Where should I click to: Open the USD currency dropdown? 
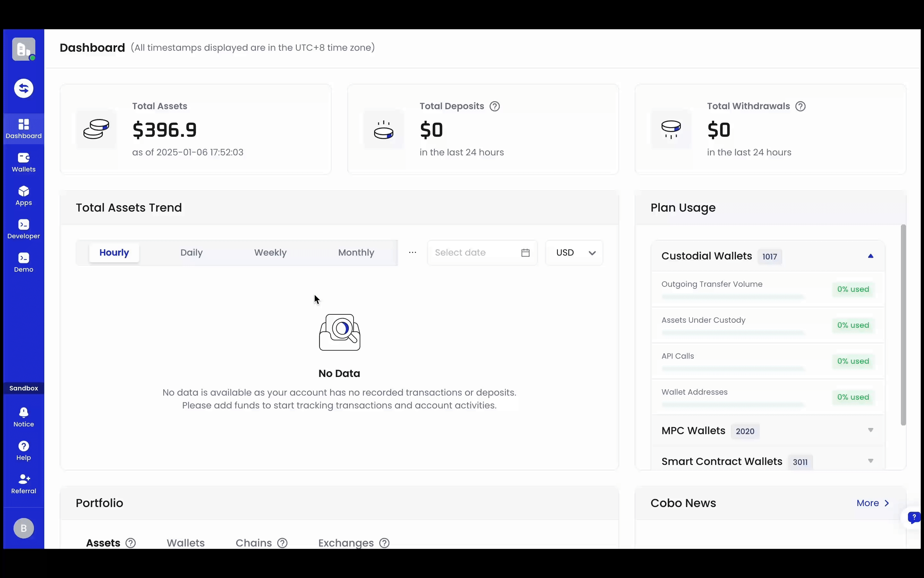coord(574,253)
